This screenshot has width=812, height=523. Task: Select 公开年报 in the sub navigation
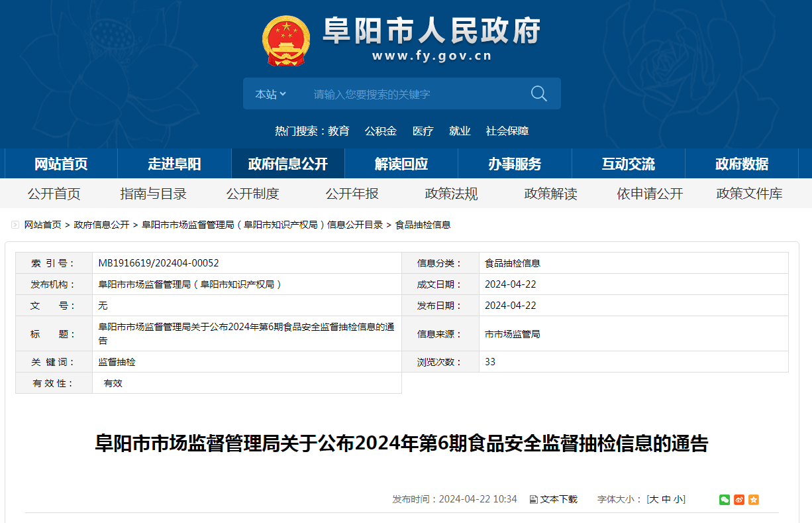click(352, 194)
